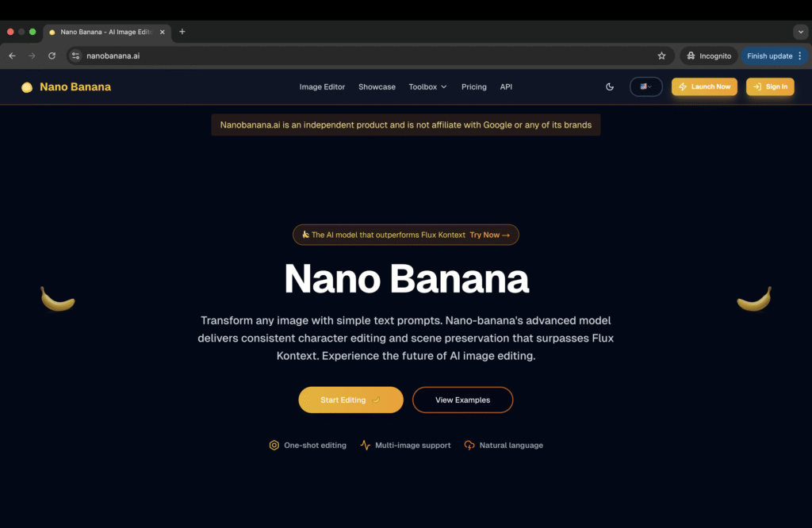This screenshot has height=528, width=812.
Task: Open the language flag dropdown
Action: [645, 87]
